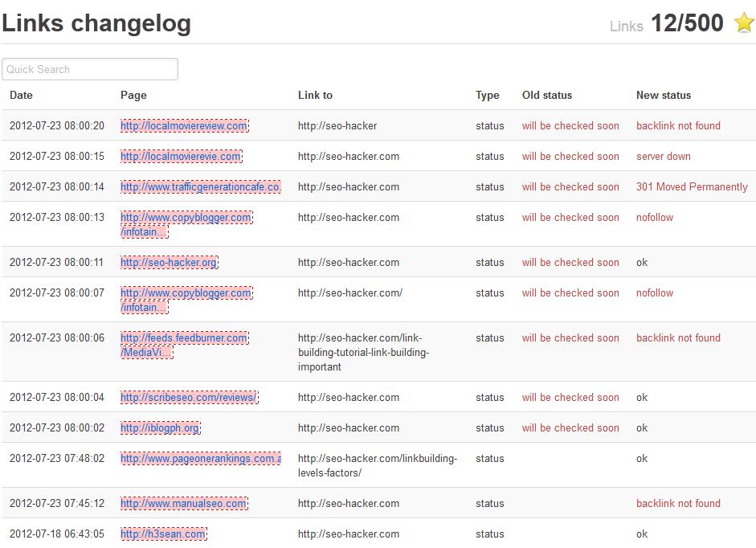The width and height of the screenshot is (756, 548).
Task: Open the localmovierevie.com link with server down status
Action: [x=181, y=157]
